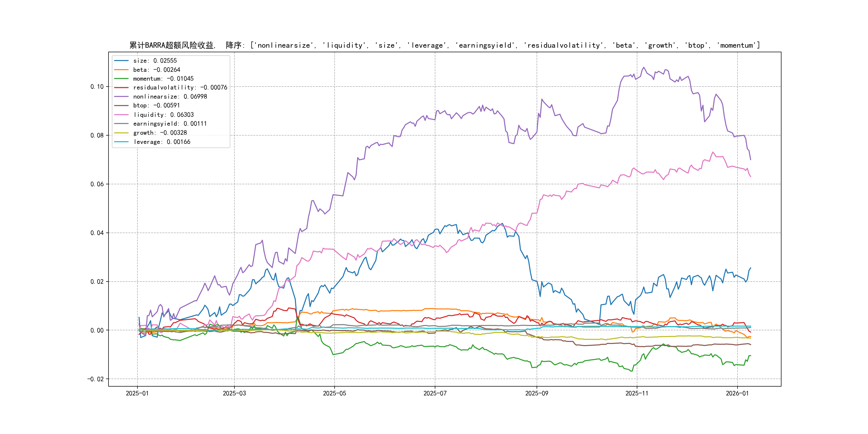
Task: Click the 0.04 y-axis tick label
Action: [97, 233]
